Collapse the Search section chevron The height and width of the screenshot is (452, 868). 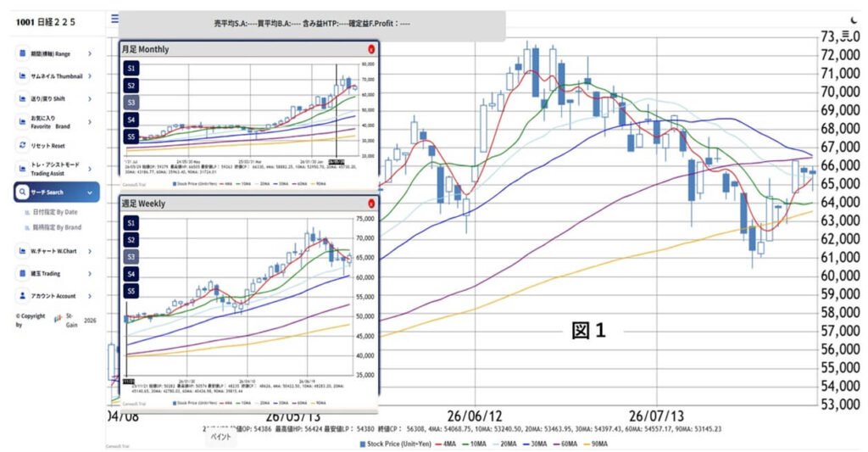click(x=90, y=193)
